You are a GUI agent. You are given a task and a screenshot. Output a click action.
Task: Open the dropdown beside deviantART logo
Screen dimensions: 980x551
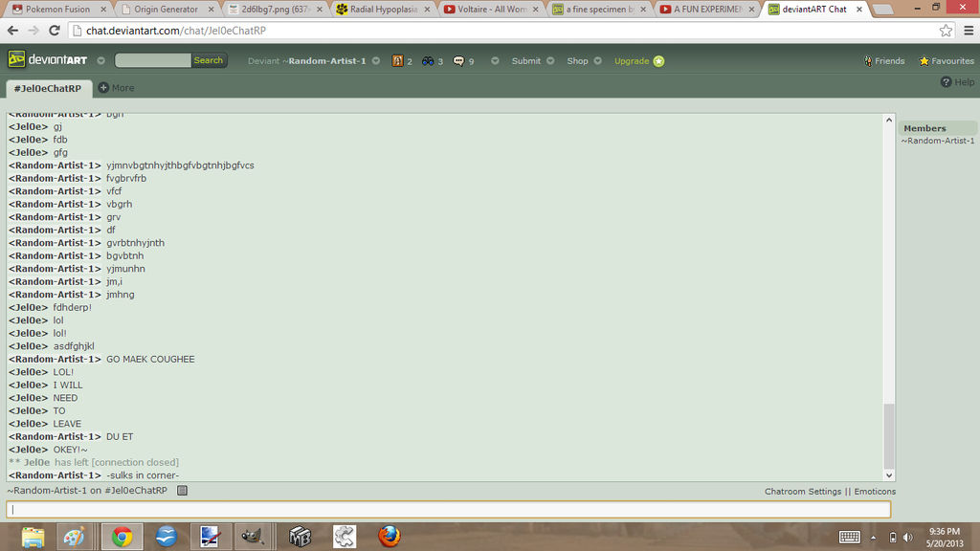(x=100, y=60)
